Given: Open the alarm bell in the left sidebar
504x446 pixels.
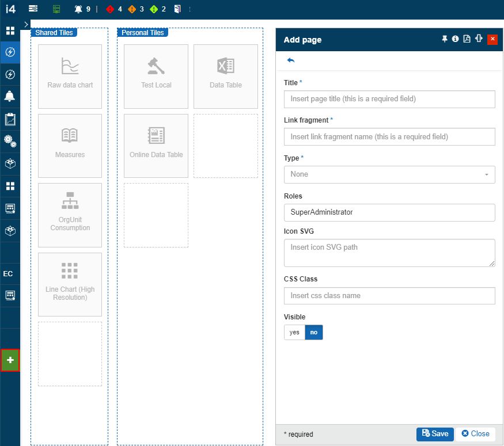Looking at the screenshot, I should [x=10, y=97].
